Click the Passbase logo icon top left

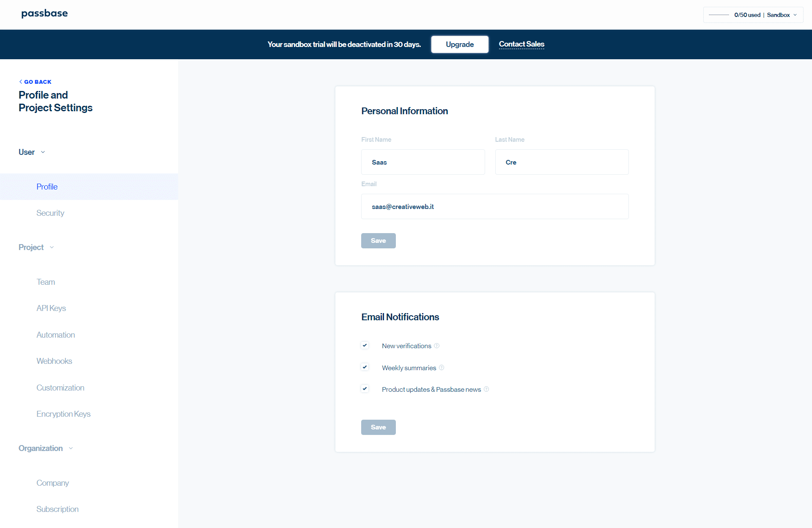click(x=44, y=14)
